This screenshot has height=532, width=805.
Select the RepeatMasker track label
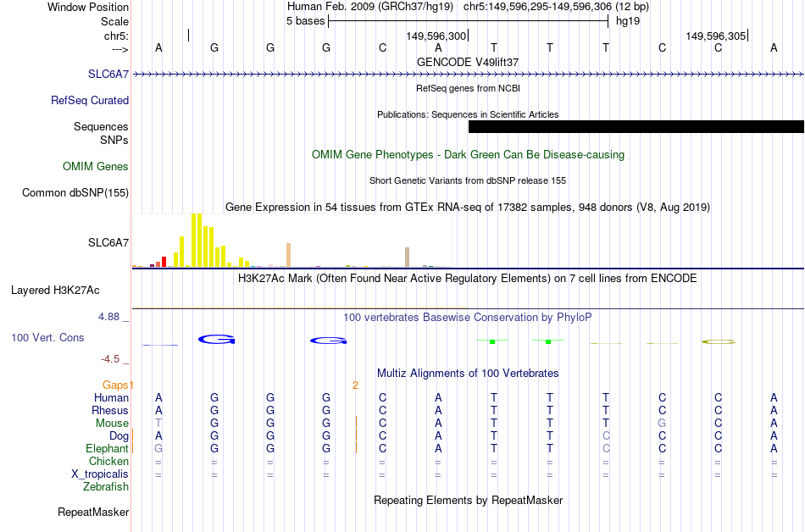click(93, 512)
